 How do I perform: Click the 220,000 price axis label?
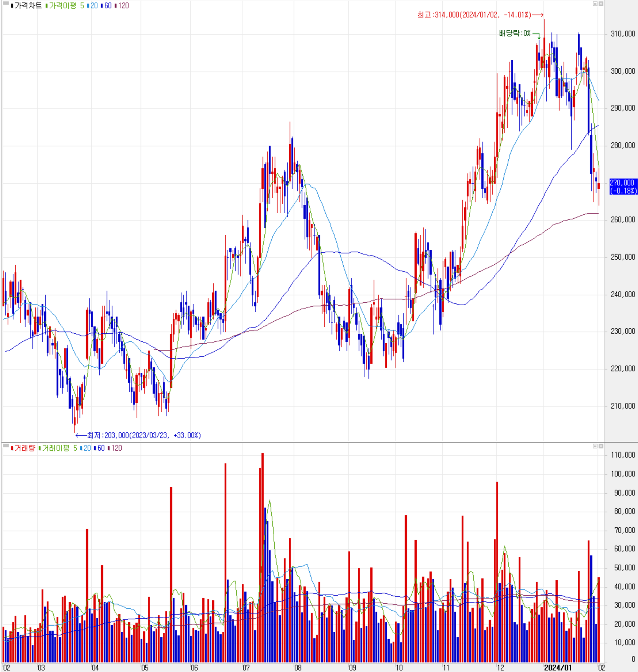623,369
